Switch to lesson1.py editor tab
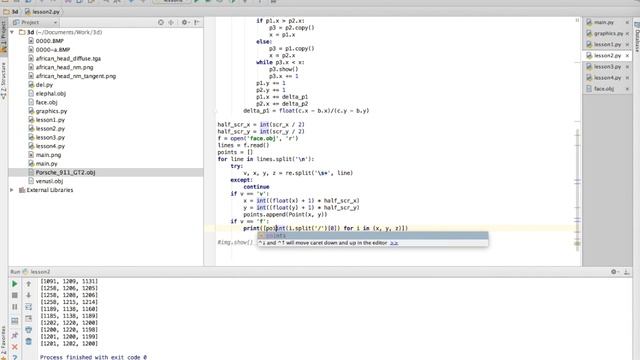The image size is (640, 360). (607, 44)
